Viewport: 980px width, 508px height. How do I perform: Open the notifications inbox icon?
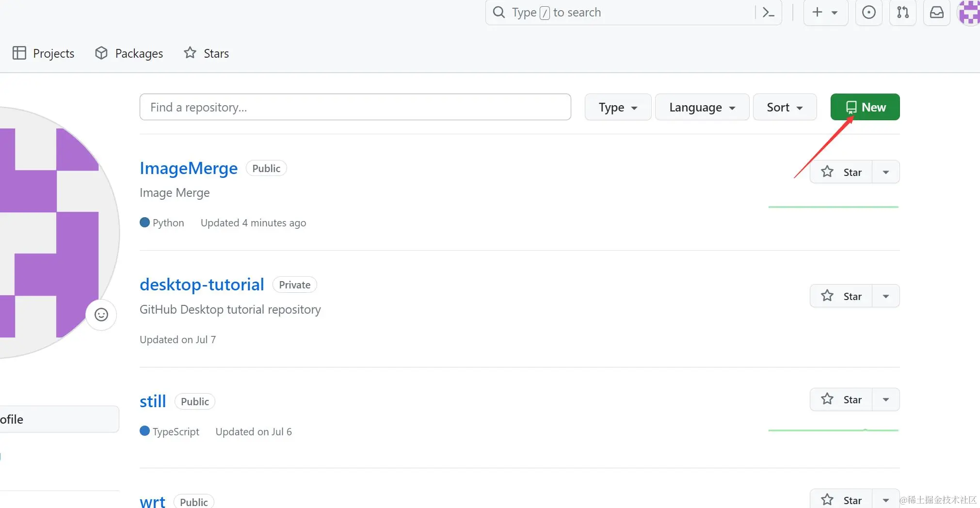point(936,13)
